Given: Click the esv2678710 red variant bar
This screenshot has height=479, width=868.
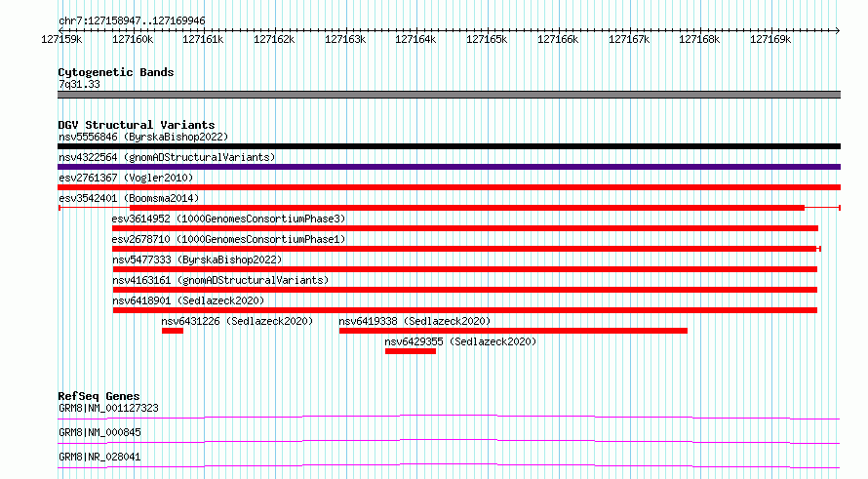Looking at the screenshot, I should point(464,249).
